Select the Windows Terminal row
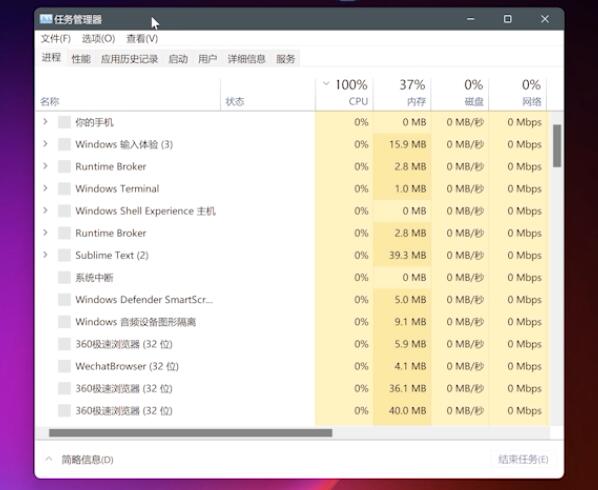Screen dimensions: 598x490 [x=292, y=189]
